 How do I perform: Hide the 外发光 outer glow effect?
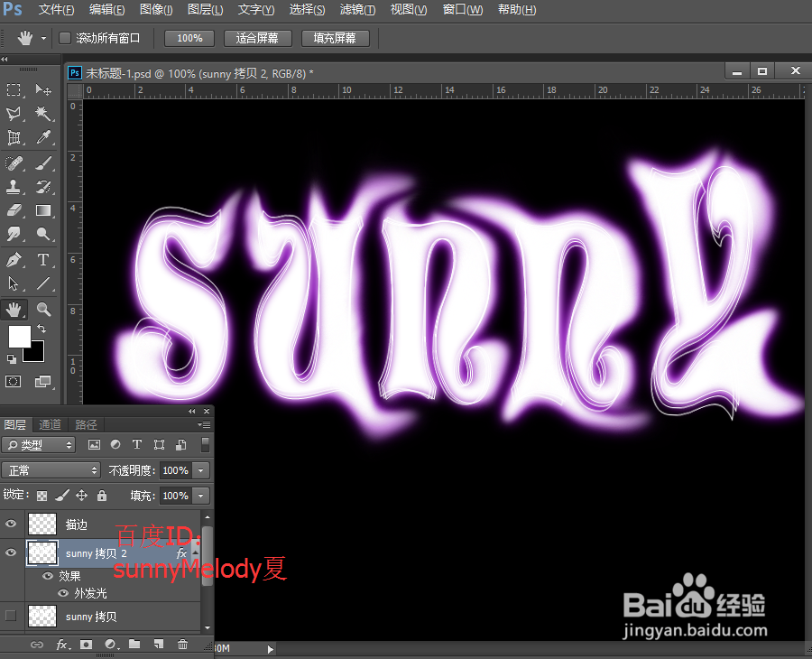coord(64,593)
